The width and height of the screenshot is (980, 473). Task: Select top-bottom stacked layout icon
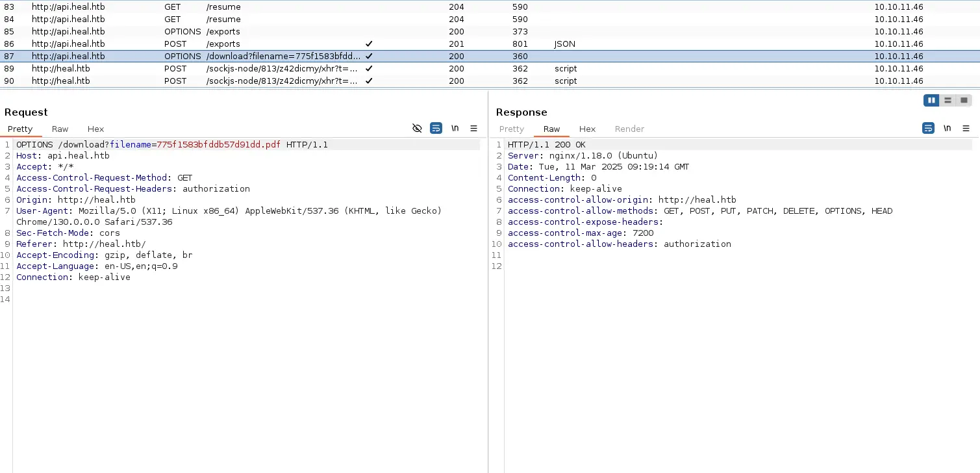coord(948,101)
